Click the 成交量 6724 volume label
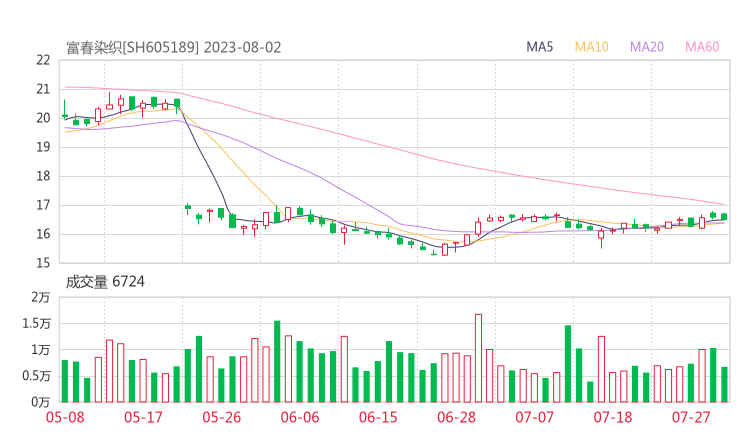The width and height of the screenshot is (740, 440). 105,282
